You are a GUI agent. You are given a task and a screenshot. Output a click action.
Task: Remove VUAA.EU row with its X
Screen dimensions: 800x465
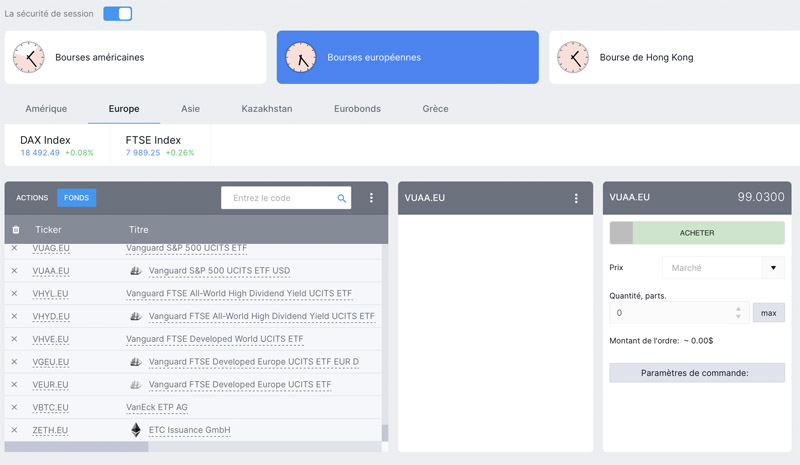(14, 271)
